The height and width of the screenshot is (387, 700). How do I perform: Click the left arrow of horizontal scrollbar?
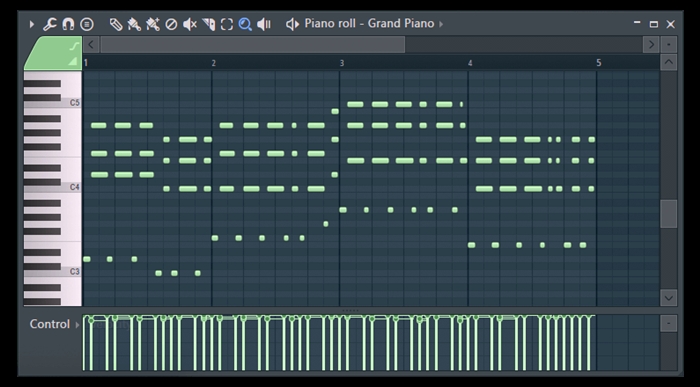coord(91,45)
